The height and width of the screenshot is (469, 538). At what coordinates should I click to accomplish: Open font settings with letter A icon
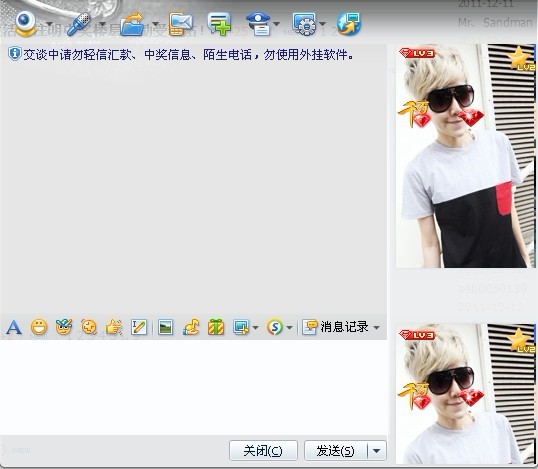(x=14, y=327)
